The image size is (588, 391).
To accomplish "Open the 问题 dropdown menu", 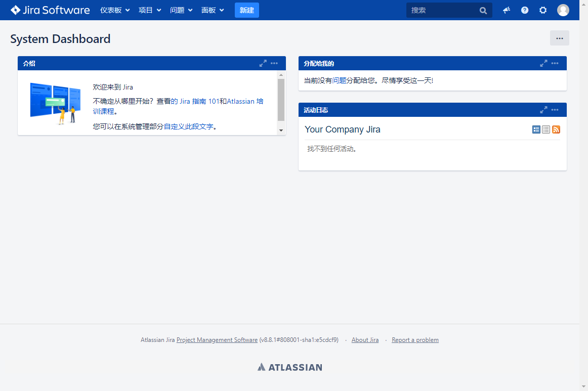I will pos(181,10).
